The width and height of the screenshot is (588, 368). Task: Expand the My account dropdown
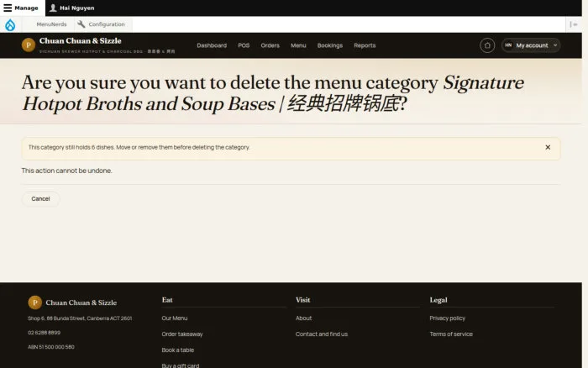531,45
